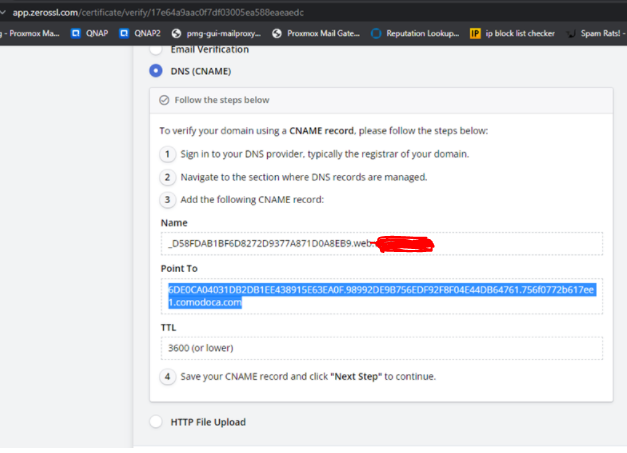Select the Email Verification radio option
The height and width of the screenshot is (453, 627).
point(155,48)
